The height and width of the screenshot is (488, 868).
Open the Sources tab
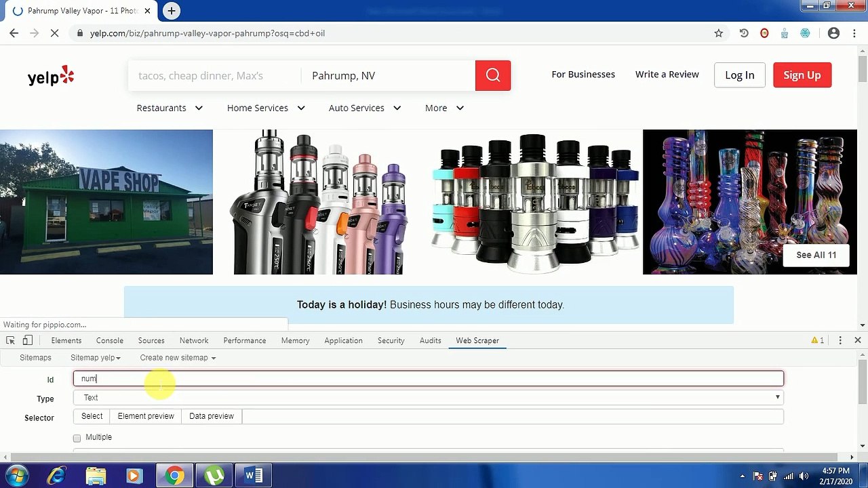(151, 340)
